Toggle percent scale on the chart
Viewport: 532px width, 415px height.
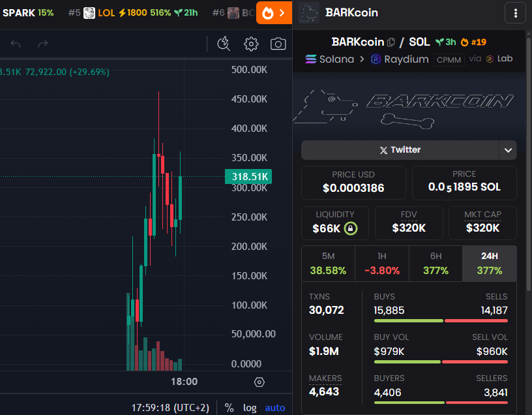(229, 408)
